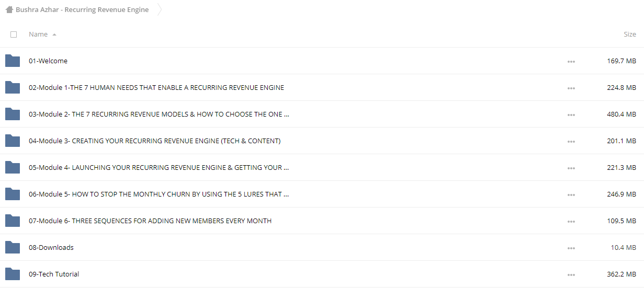Click folder icon for 09-Tech Tutorial
The image size is (644, 288).
pos(13,274)
